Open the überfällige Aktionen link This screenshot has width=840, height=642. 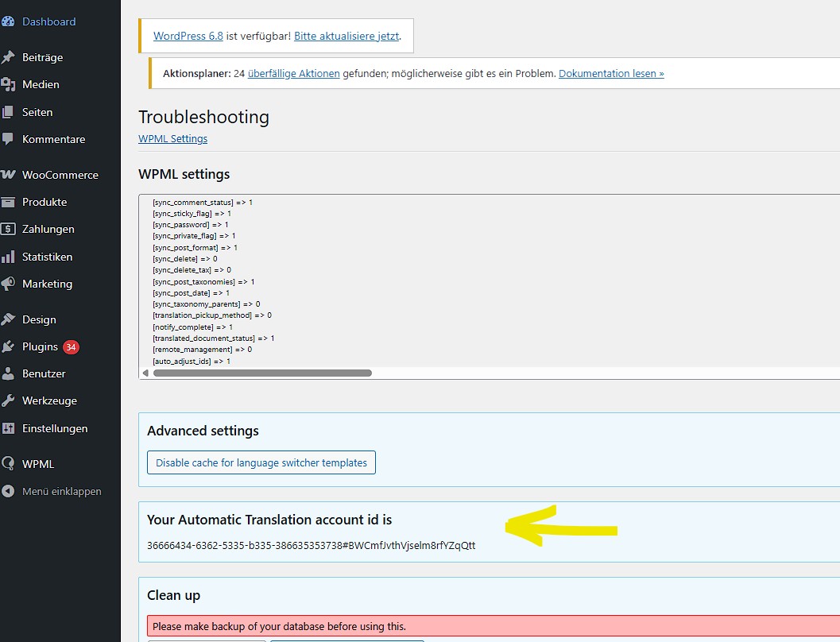tap(293, 73)
